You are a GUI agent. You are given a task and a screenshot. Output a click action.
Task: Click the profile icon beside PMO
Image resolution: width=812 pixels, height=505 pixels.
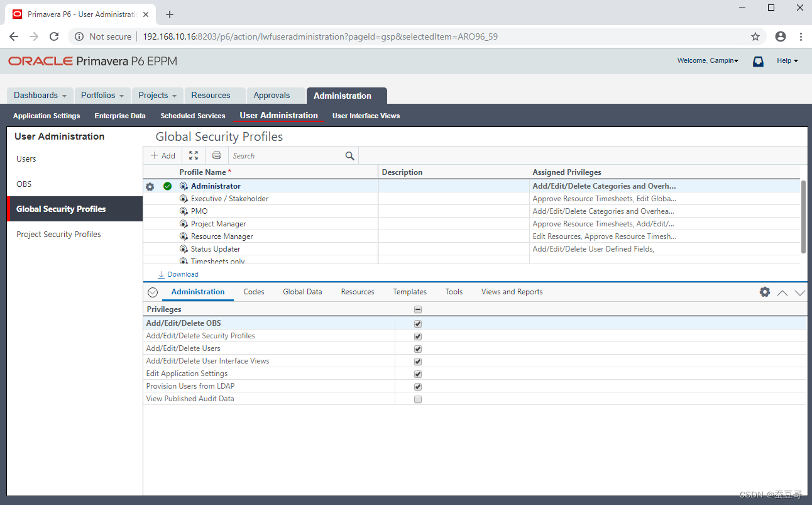point(184,211)
